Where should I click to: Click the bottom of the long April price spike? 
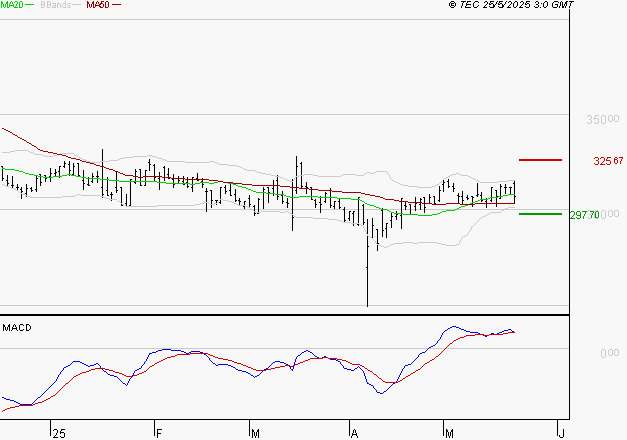click(367, 304)
